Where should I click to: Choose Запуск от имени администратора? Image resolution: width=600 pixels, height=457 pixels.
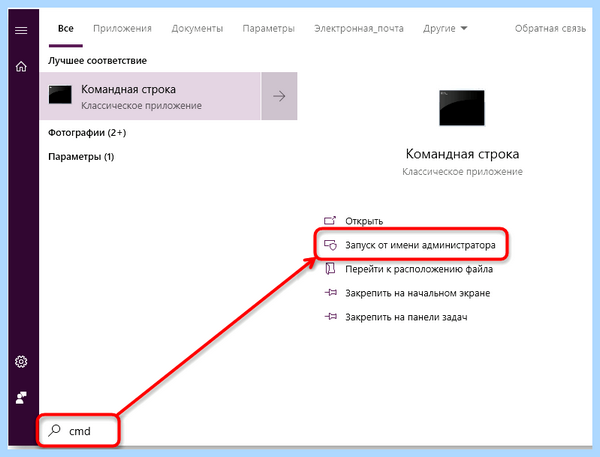(421, 245)
